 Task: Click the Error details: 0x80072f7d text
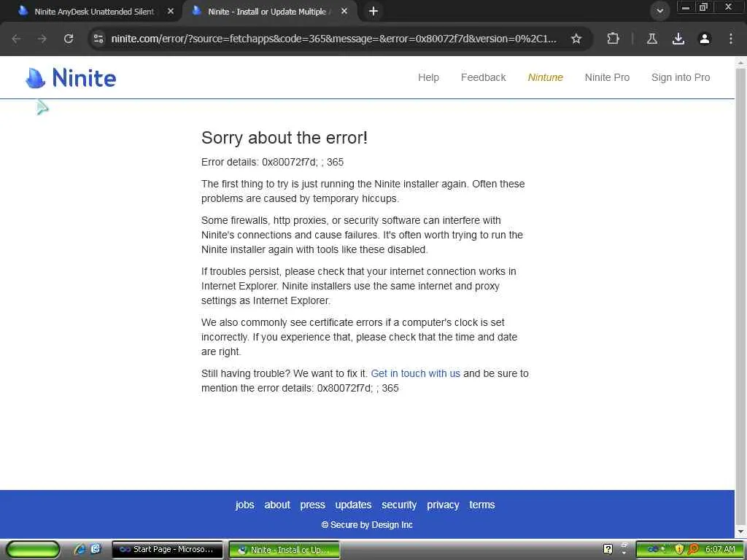(273, 162)
